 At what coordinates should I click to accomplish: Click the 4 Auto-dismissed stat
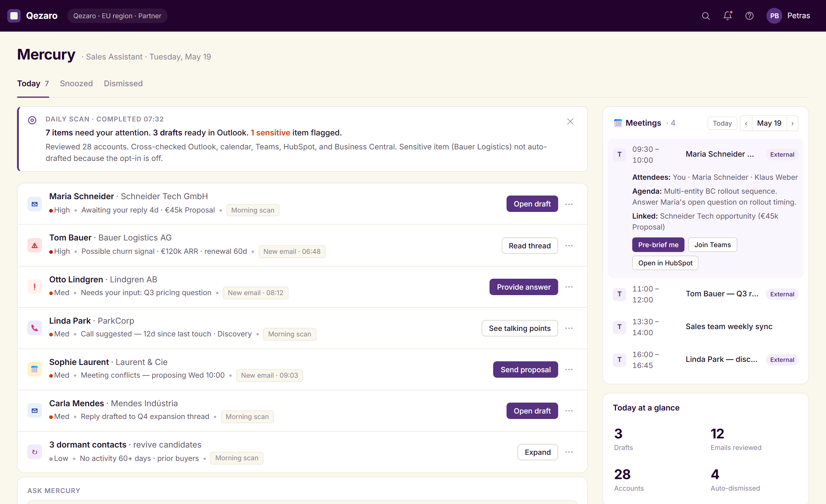735,480
